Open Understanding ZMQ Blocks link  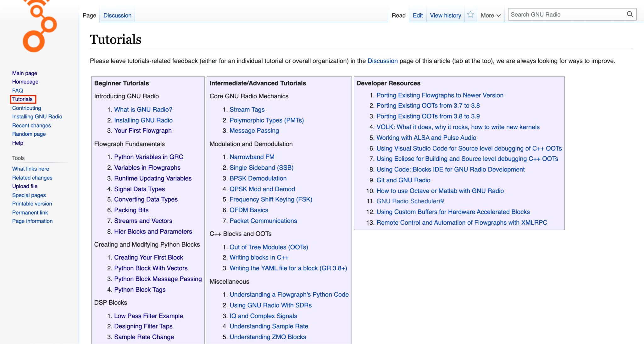click(268, 337)
